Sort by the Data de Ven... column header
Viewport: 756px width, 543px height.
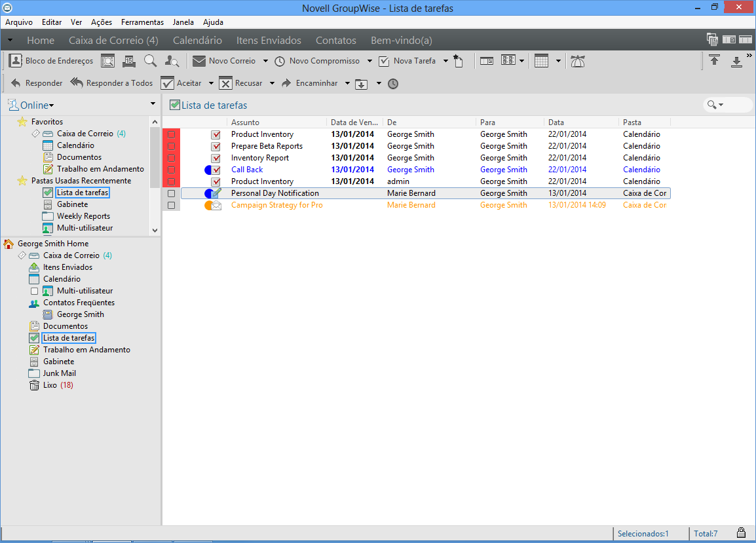click(x=354, y=122)
